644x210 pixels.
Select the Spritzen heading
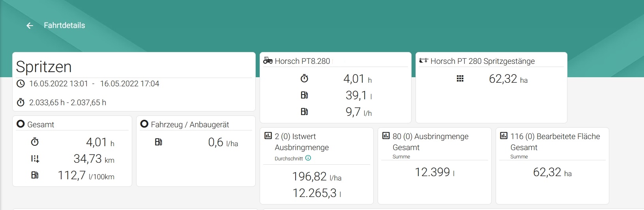pyautogui.click(x=44, y=67)
